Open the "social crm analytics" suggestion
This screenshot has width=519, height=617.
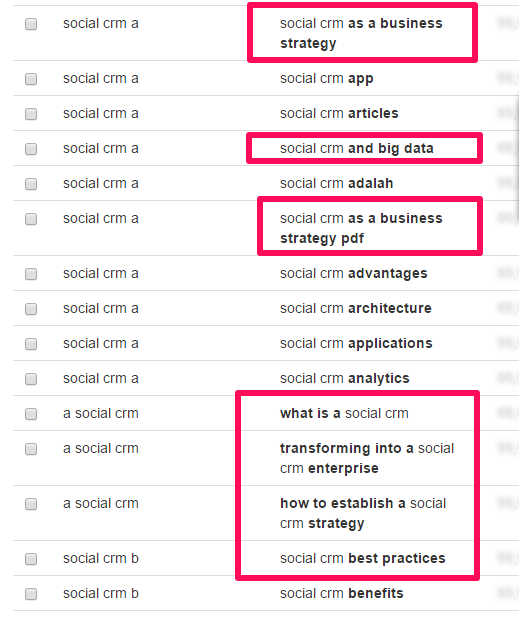click(345, 379)
